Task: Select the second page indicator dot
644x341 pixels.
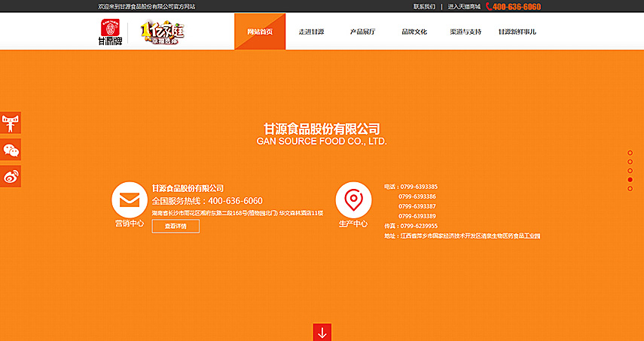Action: (630, 162)
